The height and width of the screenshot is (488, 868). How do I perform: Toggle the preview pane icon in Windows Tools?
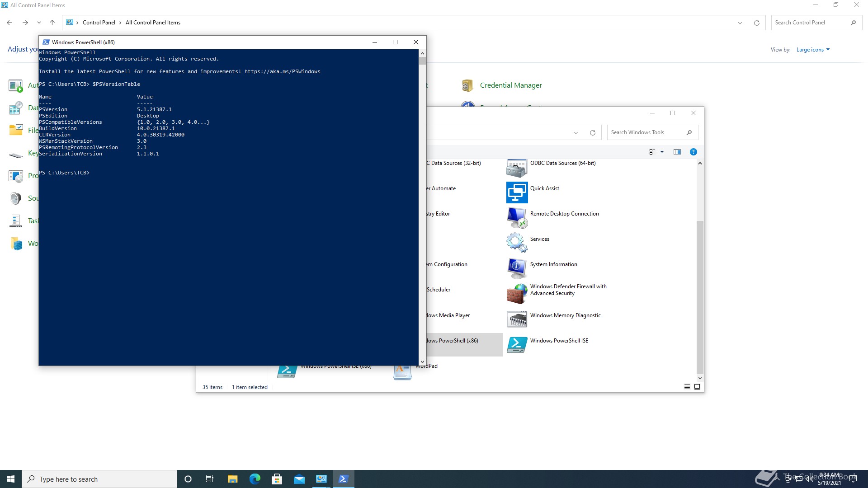point(677,152)
